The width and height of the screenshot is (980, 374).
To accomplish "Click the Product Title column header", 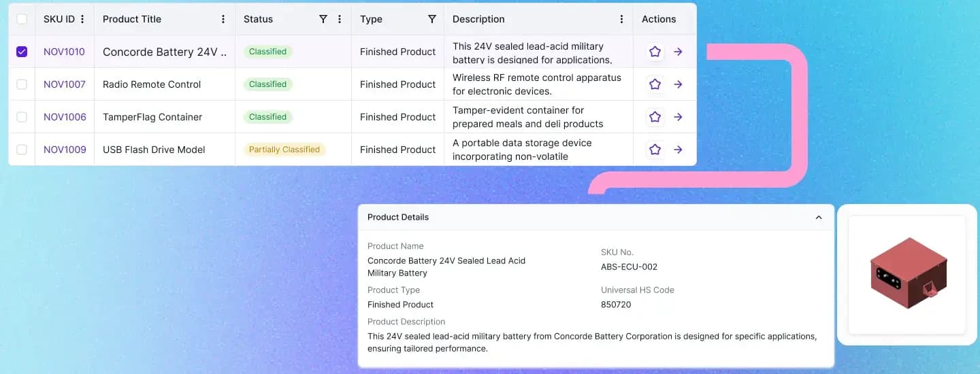I will click(132, 19).
